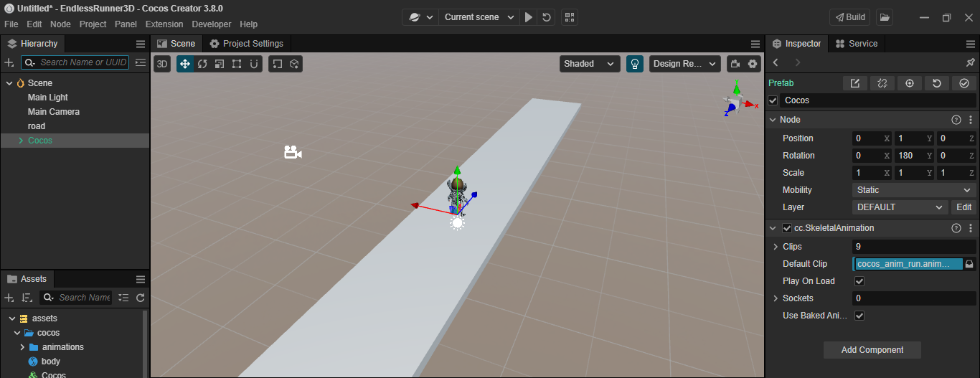Open prefab for editing icon
Viewport: 980px width, 378px height.
coord(855,83)
